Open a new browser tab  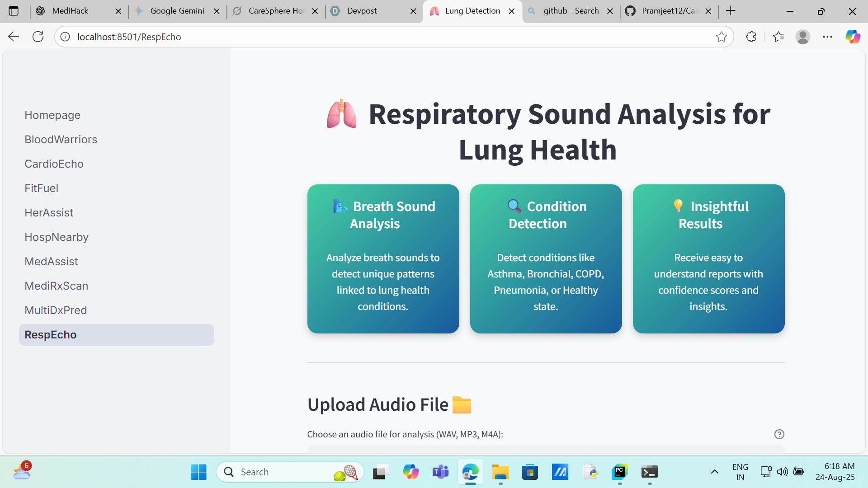point(731,11)
